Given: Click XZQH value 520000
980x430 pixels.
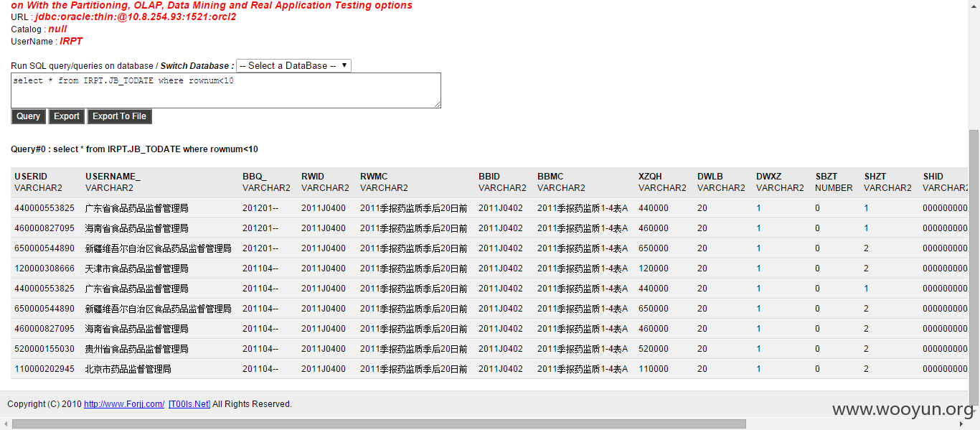Looking at the screenshot, I should [x=654, y=349].
